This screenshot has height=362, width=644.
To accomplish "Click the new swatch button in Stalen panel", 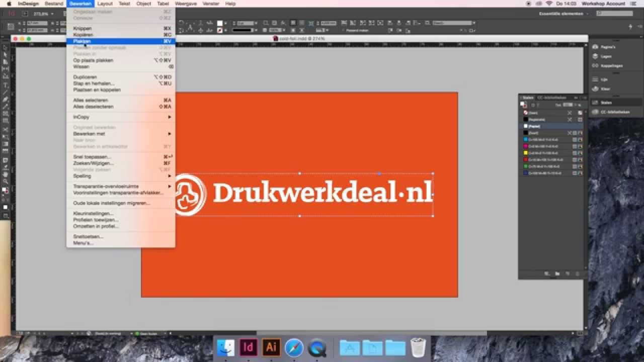I will tap(567, 274).
